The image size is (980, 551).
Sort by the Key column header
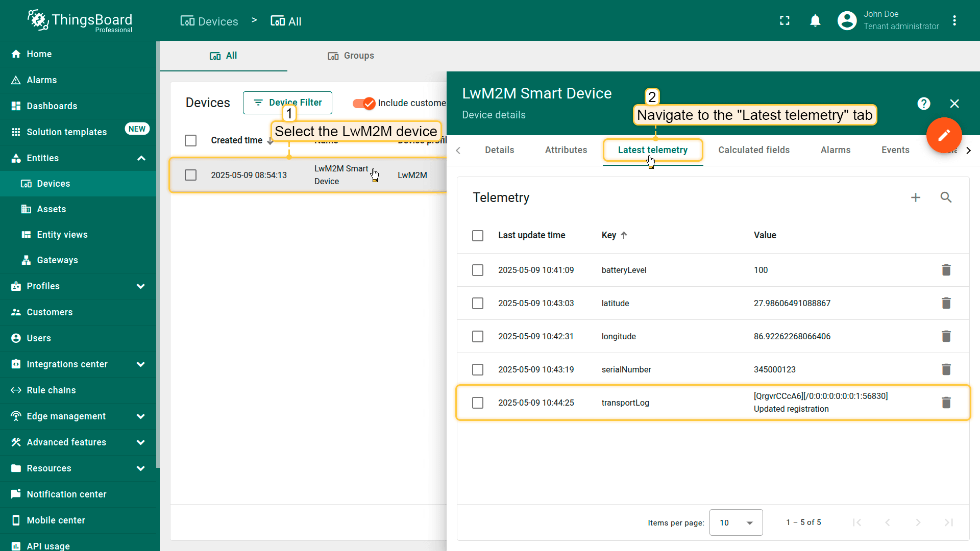coord(609,235)
